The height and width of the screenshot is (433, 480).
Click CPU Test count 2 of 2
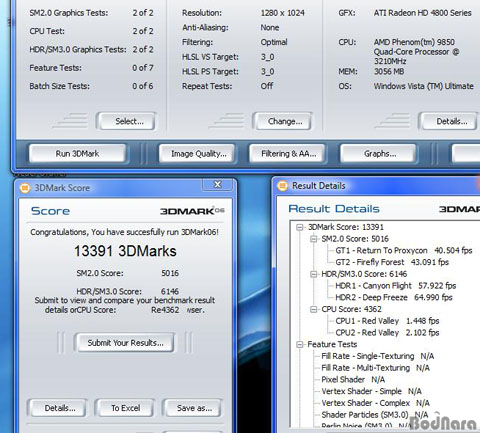point(143,31)
